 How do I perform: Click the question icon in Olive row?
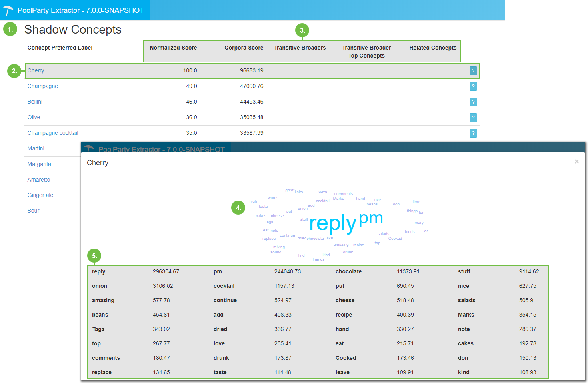click(473, 118)
